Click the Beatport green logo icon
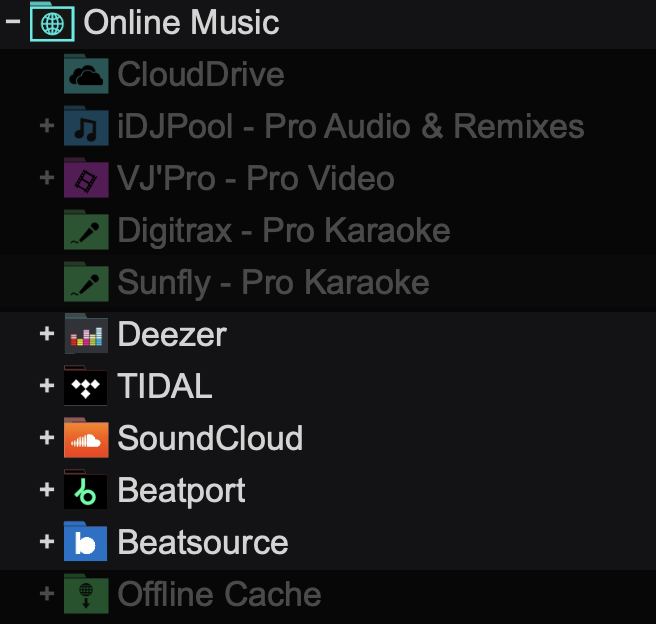 [x=85, y=490]
